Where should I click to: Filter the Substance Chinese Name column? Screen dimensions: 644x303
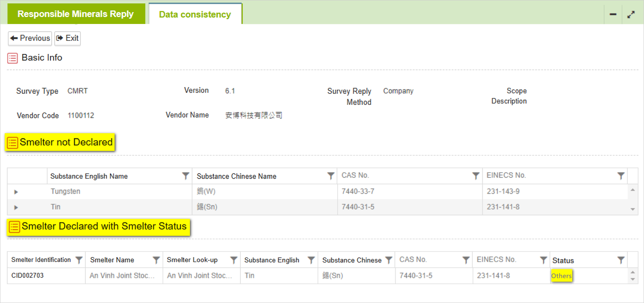331,176
